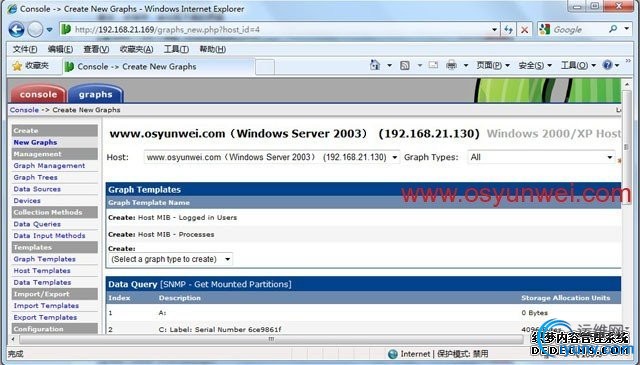Open Export Templates in sidebar
This screenshot has width=640, height=365.
45,317
